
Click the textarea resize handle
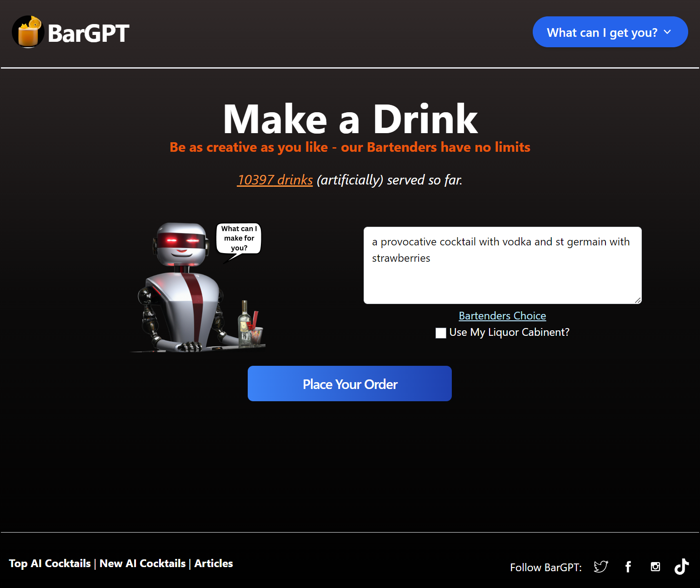pos(638,300)
